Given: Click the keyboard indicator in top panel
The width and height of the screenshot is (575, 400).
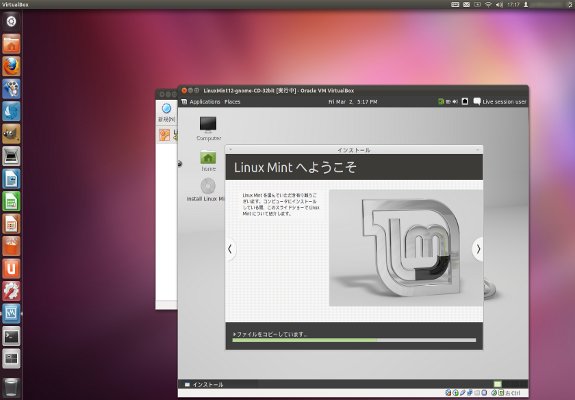Looking at the screenshot, I should coord(455,4).
